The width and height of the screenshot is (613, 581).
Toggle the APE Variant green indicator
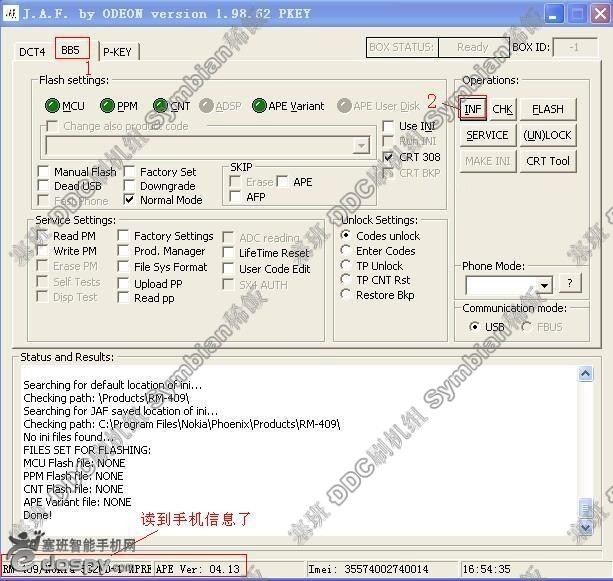click(x=259, y=105)
